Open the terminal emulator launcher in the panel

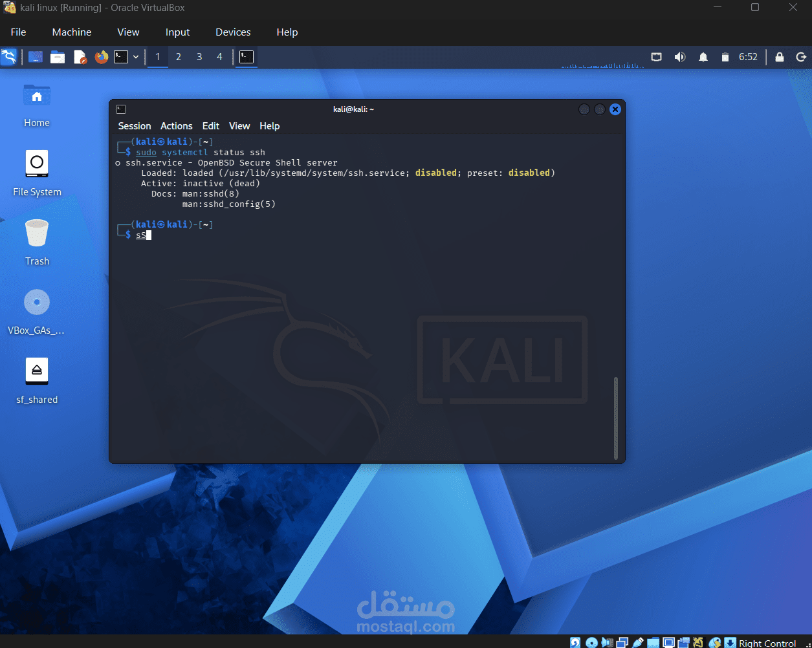pos(121,57)
